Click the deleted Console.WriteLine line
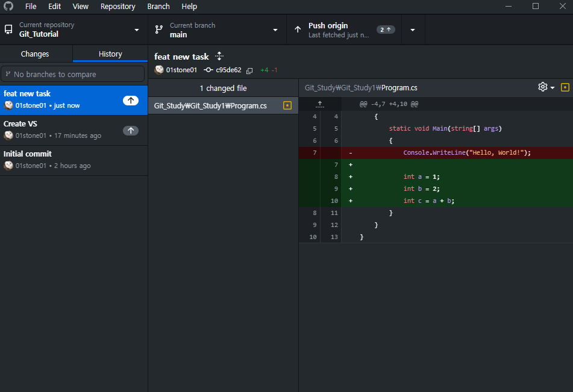Screen dimensions: 573x392 [436, 153]
